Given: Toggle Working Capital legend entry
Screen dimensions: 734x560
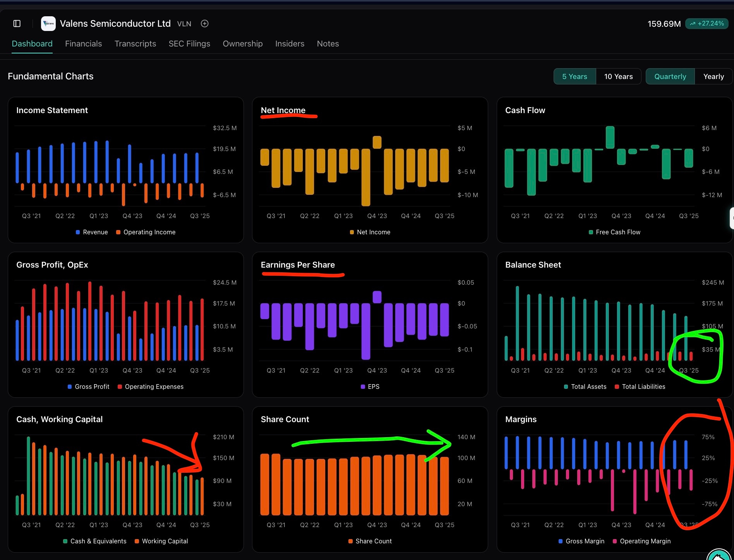Looking at the screenshot, I should 161,541.
